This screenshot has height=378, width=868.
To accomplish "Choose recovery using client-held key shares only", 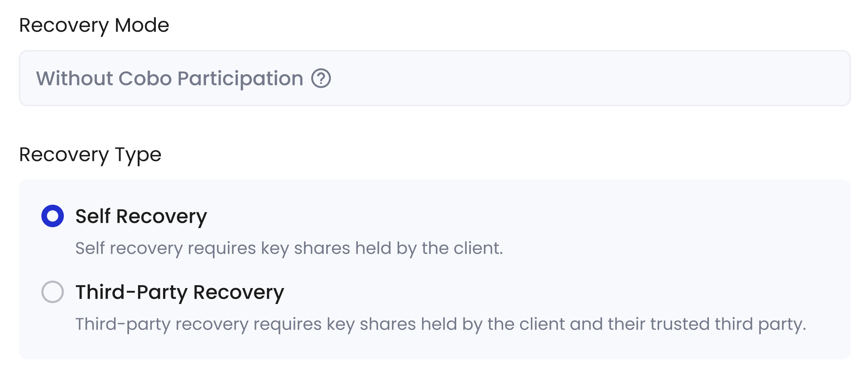I will [52, 216].
